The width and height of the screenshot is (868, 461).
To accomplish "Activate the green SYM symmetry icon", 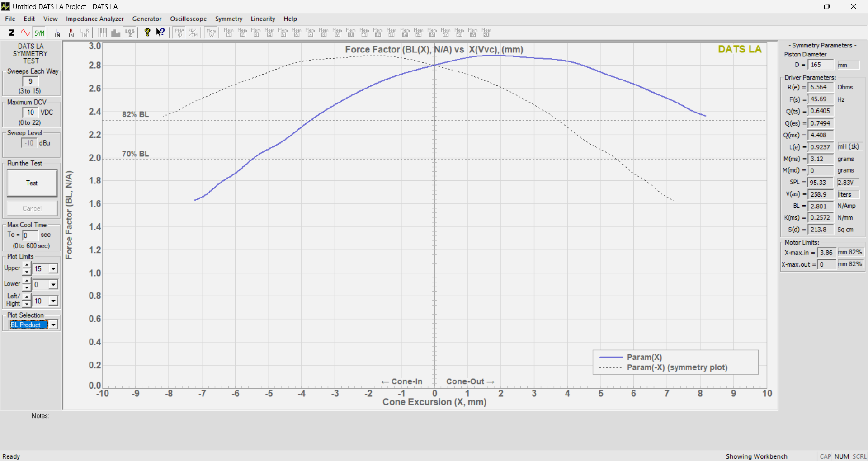I will [40, 33].
